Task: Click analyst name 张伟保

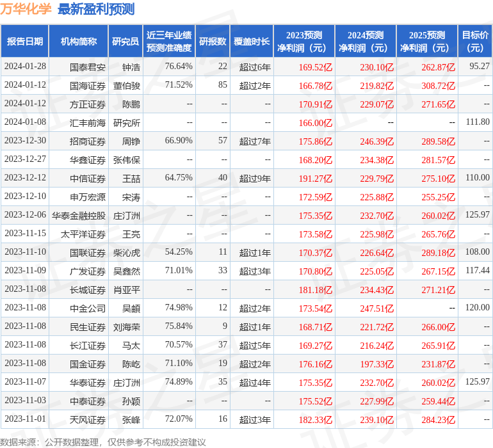Action: [127, 160]
